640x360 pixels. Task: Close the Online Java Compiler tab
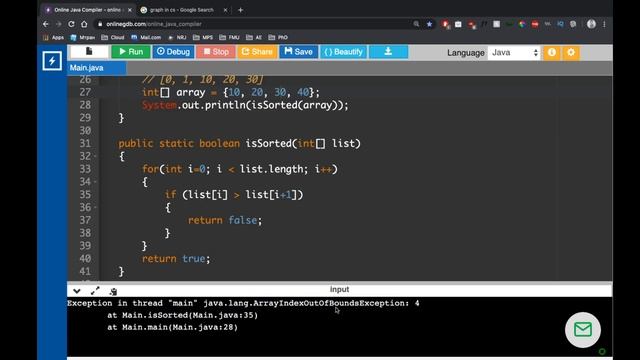click(130, 10)
